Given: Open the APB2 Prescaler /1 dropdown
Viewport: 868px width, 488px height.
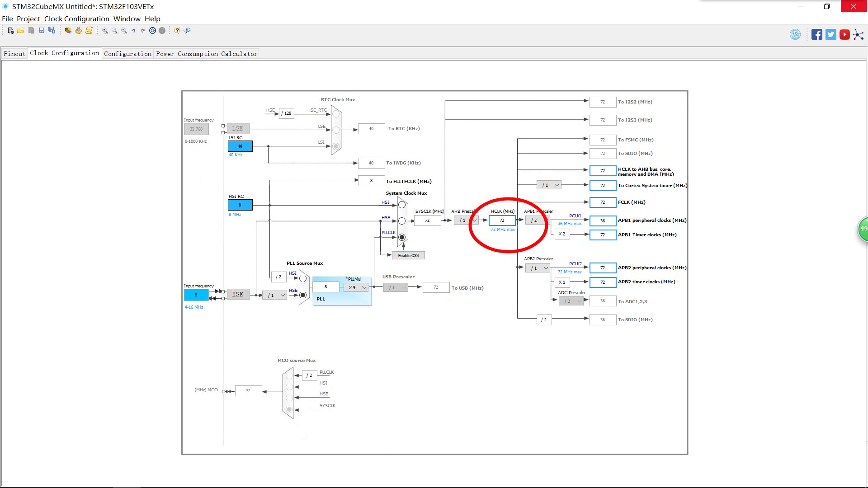Looking at the screenshot, I should pos(538,268).
